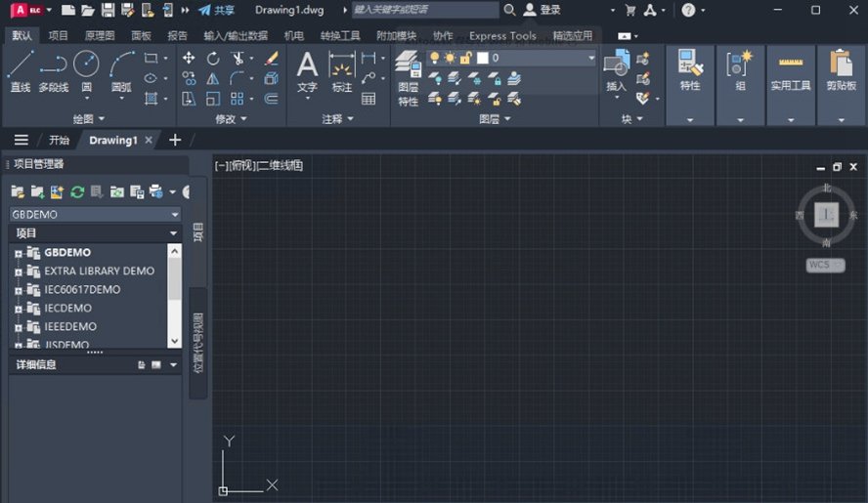Screen dimensions: 868x503
Task: Open the 详细信息 dropdown arrow
Action: [173, 364]
